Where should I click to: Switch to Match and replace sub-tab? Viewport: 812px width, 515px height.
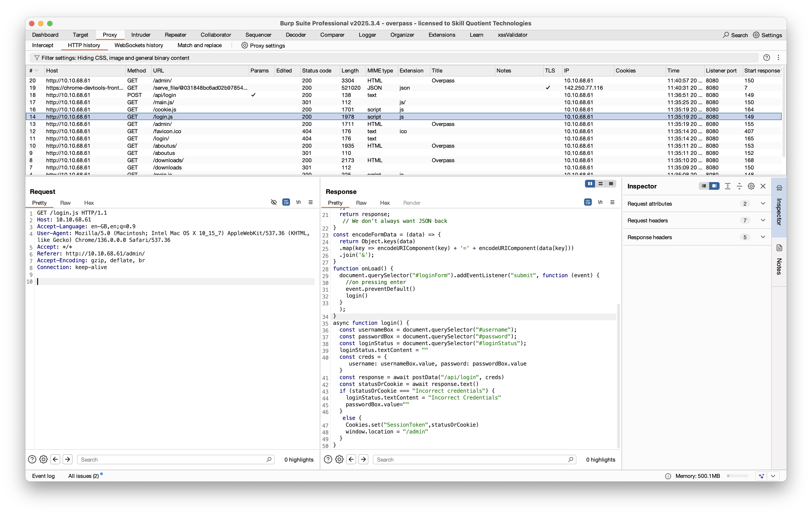pyautogui.click(x=200, y=45)
